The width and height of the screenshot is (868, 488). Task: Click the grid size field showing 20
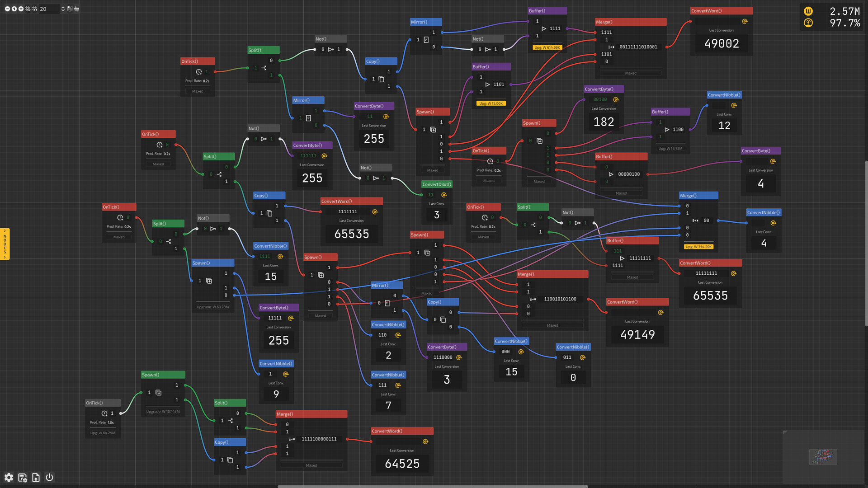[x=49, y=9]
